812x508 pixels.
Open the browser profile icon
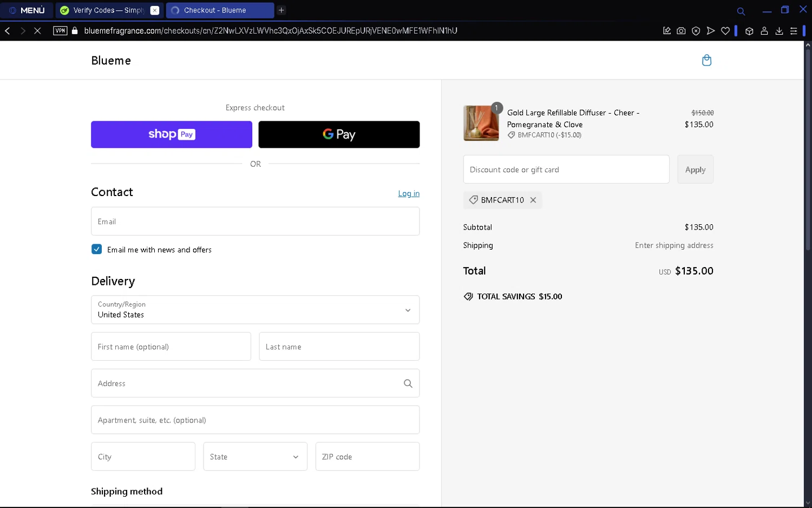pyautogui.click(x=764, y=31)
